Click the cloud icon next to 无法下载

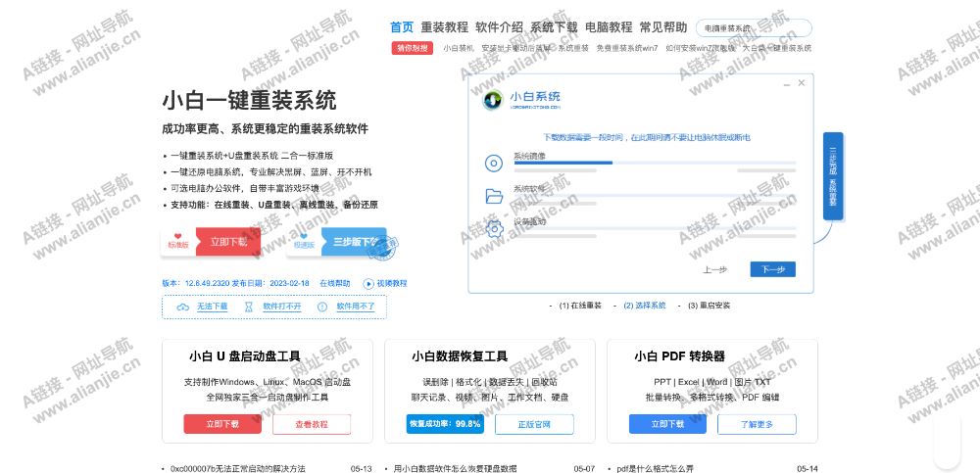(182, 307)
